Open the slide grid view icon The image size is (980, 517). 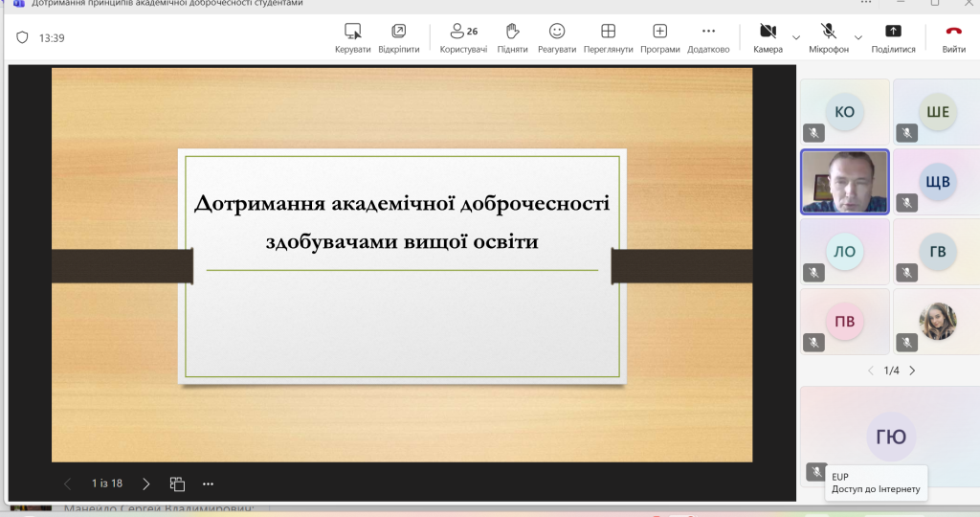tap(177, 483)
